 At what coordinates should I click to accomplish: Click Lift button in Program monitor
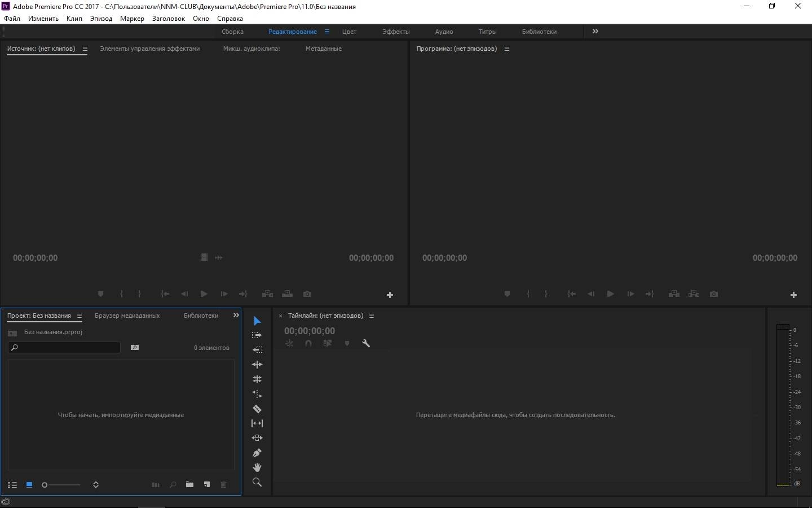click(x=674, y=294)
